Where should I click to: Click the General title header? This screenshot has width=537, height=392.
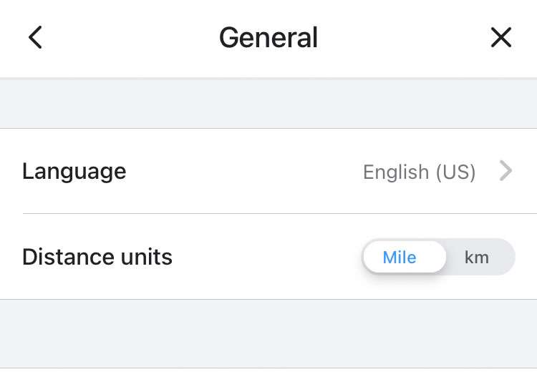tap(268, 37)
